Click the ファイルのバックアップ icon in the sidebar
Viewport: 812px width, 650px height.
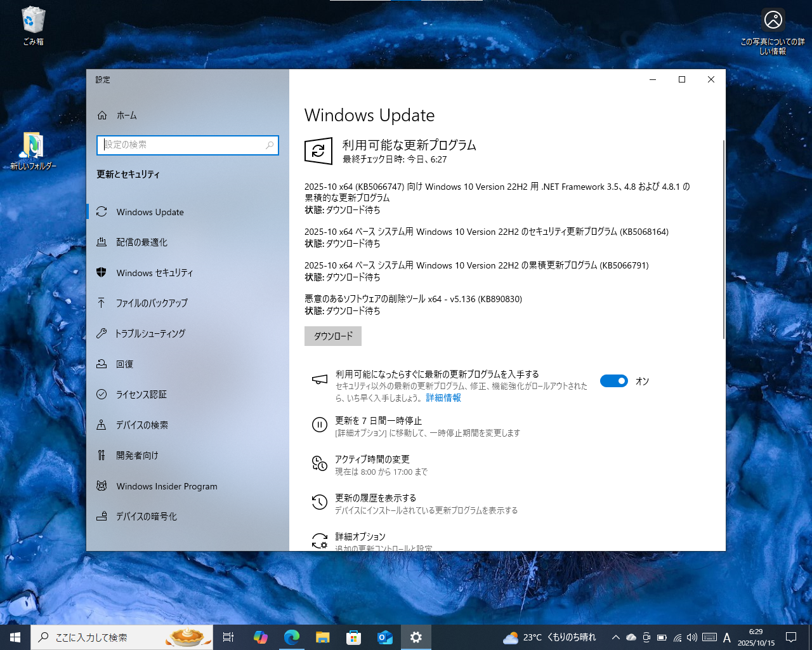(102, 303)
